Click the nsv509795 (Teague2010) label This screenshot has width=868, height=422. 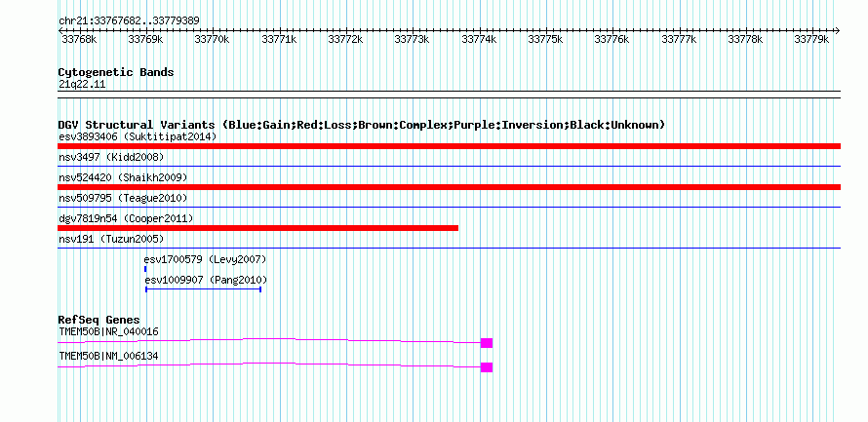point(123,198)
